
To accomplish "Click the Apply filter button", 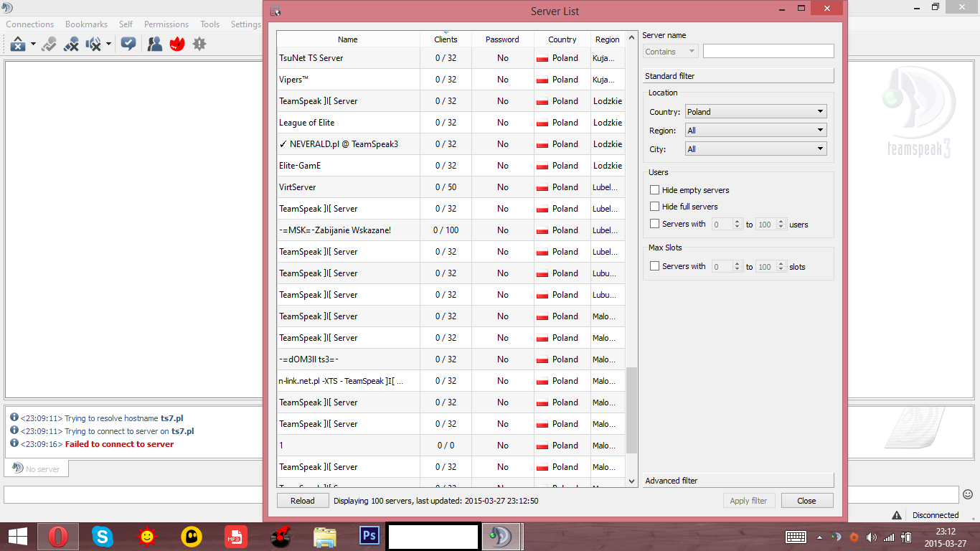I will tap(749, 501).
